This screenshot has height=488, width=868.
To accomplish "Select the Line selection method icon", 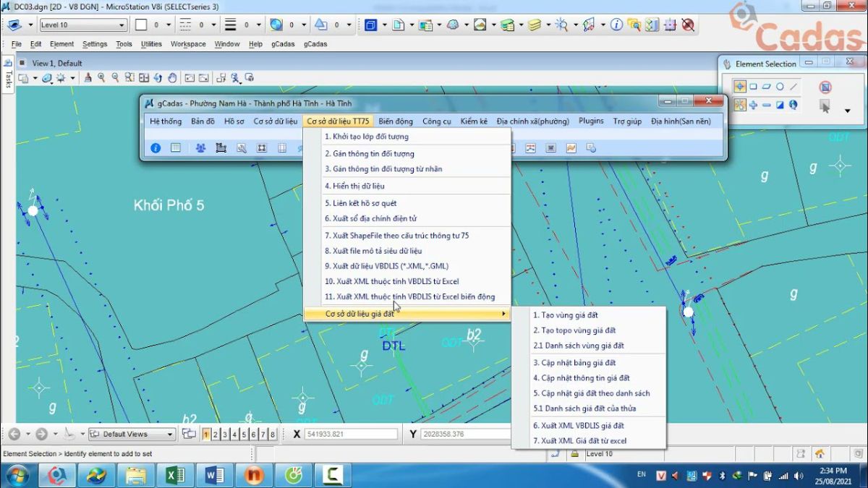I will pos(793,87).
